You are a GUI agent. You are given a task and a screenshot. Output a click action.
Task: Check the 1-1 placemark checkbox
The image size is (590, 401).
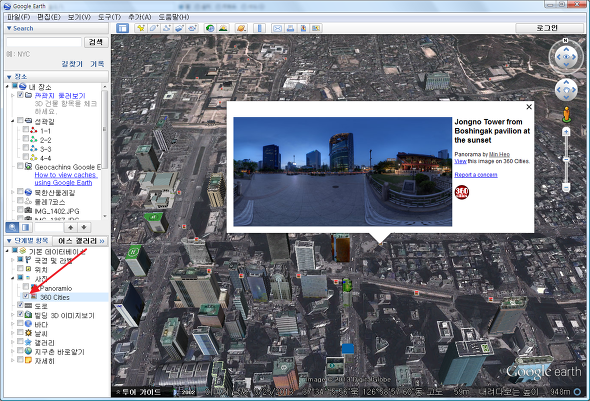point(26,130)
